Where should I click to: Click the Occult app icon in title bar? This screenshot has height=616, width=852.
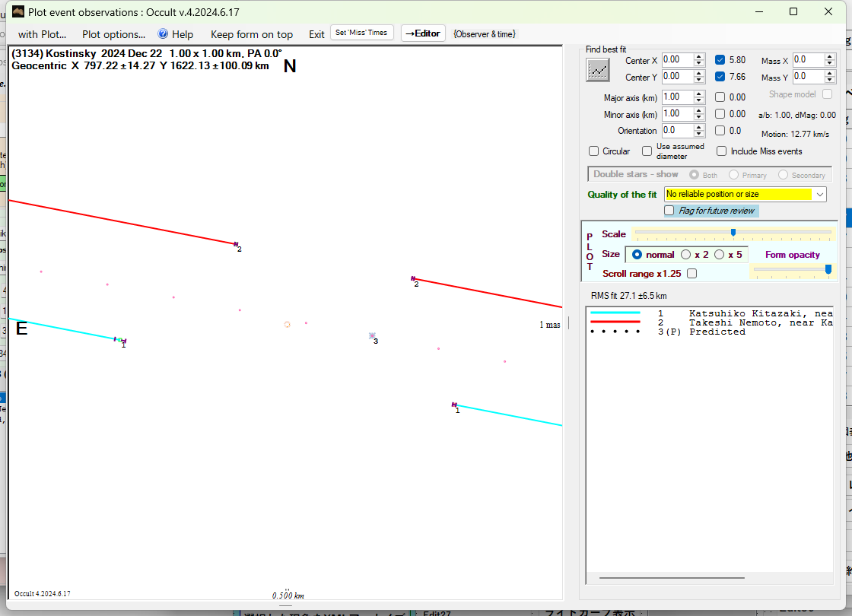coord(18,11)
